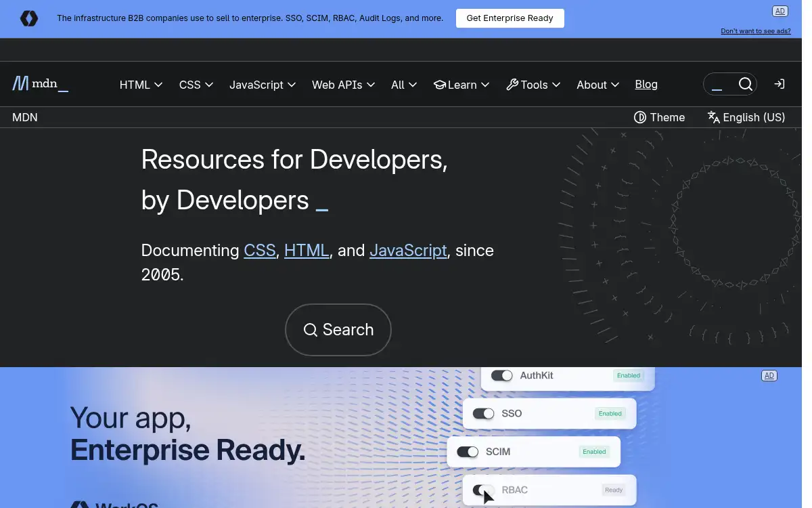Click the Enabled badge next to SSO
Image resolution: width=812 pixels, height=508 pixels.
coord(610,413)
